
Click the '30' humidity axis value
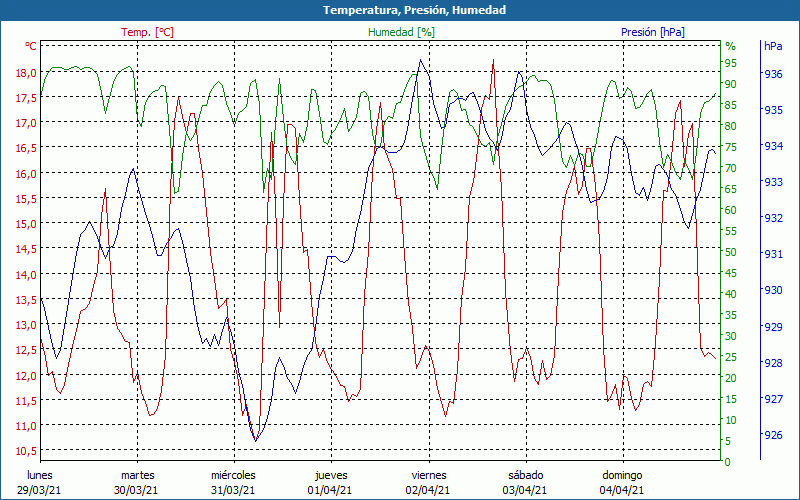tap(731, 336)
